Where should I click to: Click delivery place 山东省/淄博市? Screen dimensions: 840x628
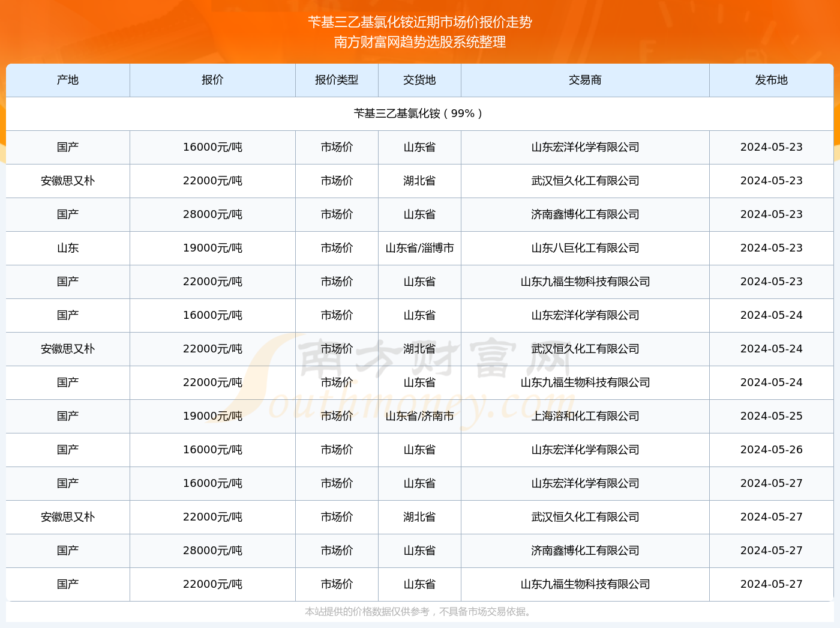[x=419, y=248]
